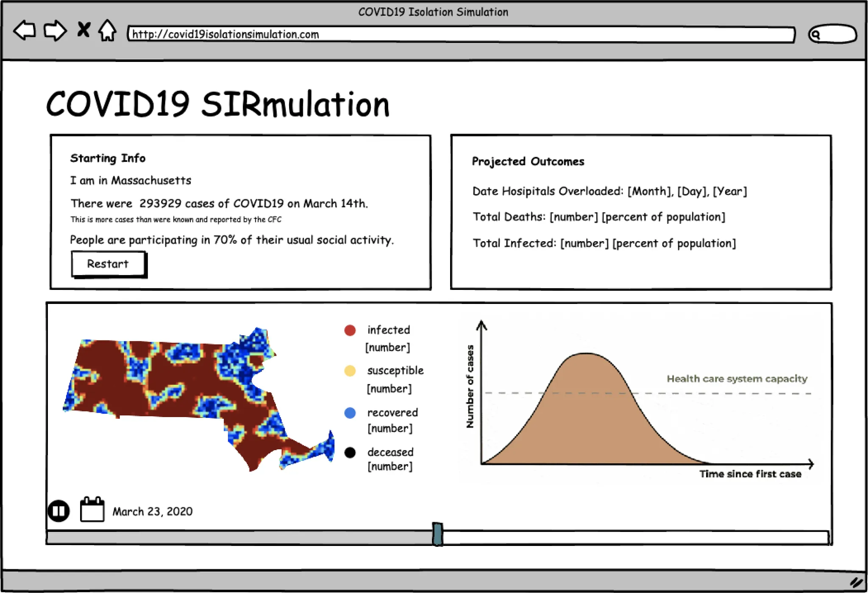Click the URL address bar

click(x=461, y=34)
